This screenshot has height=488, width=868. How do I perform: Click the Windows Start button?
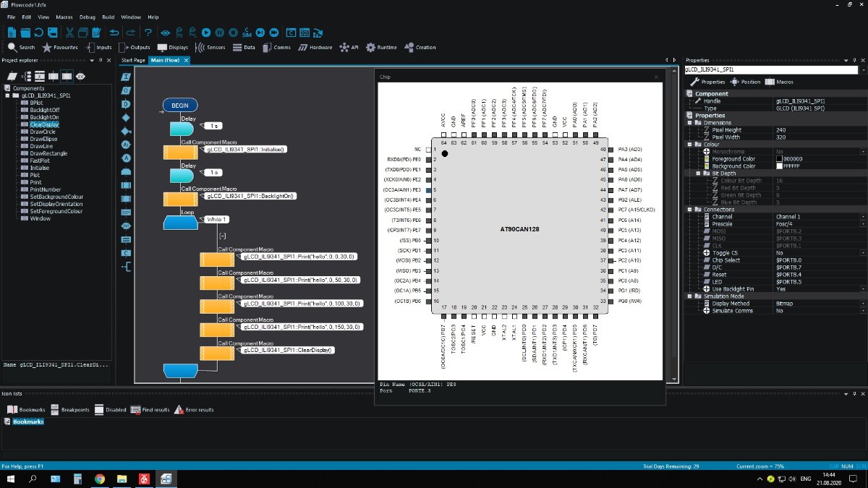tap(12, 479)
